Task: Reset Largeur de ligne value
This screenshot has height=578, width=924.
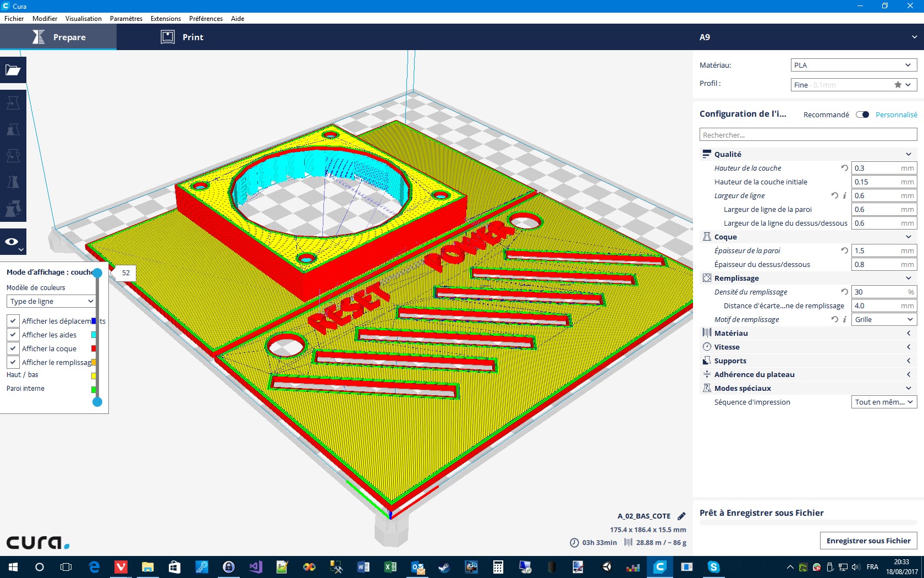Action: (834, 195)
